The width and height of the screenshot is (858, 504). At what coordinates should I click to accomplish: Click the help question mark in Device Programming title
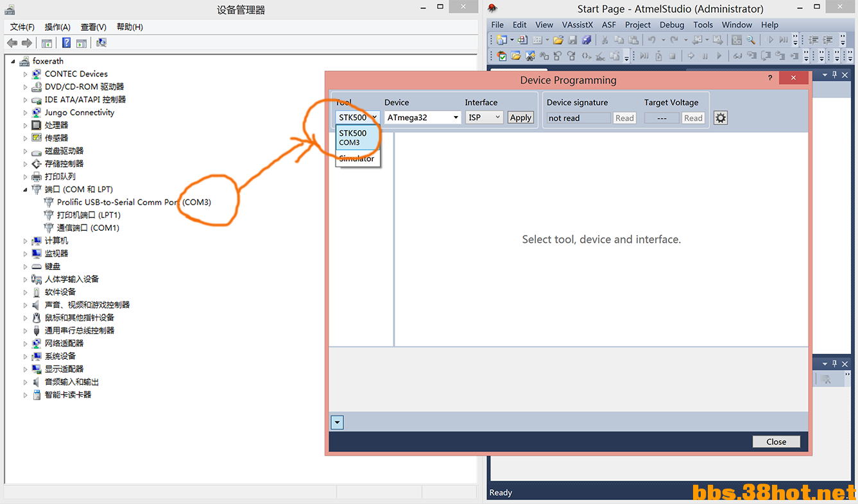tap(770, 78)
